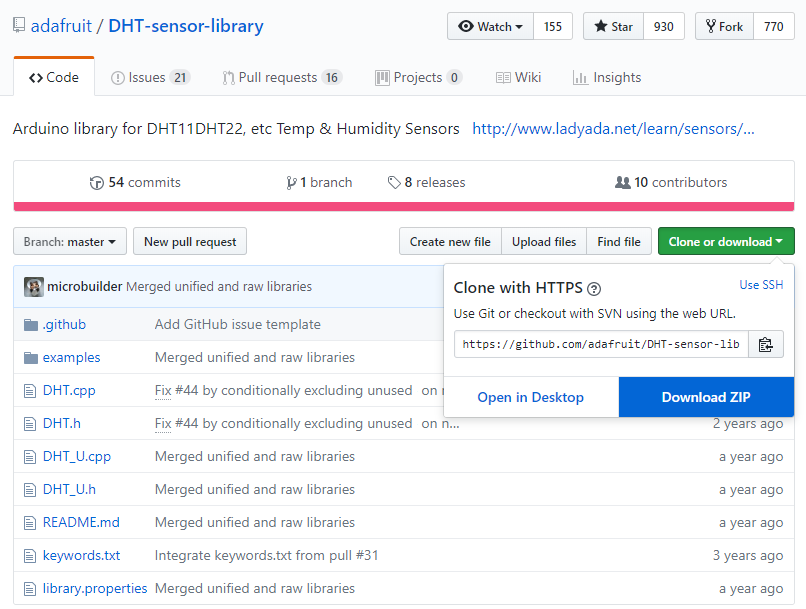Open the Watch dropdown button
The width and height of the screenshot is (806, 609).
(490, 26)
